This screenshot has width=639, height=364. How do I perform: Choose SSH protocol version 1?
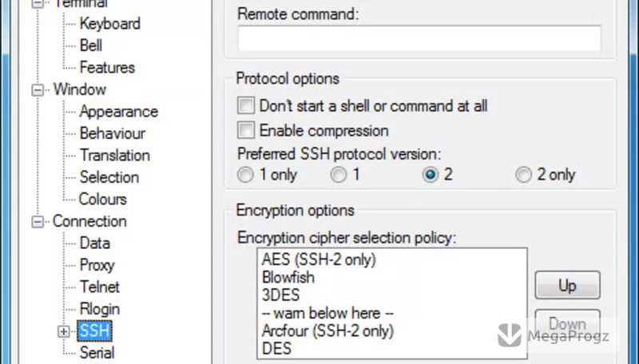pyautogui.click(x=339, y=175)
